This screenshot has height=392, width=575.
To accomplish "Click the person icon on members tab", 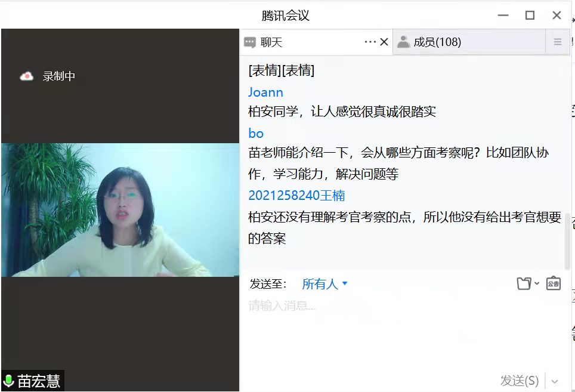I will pos(404,42).
